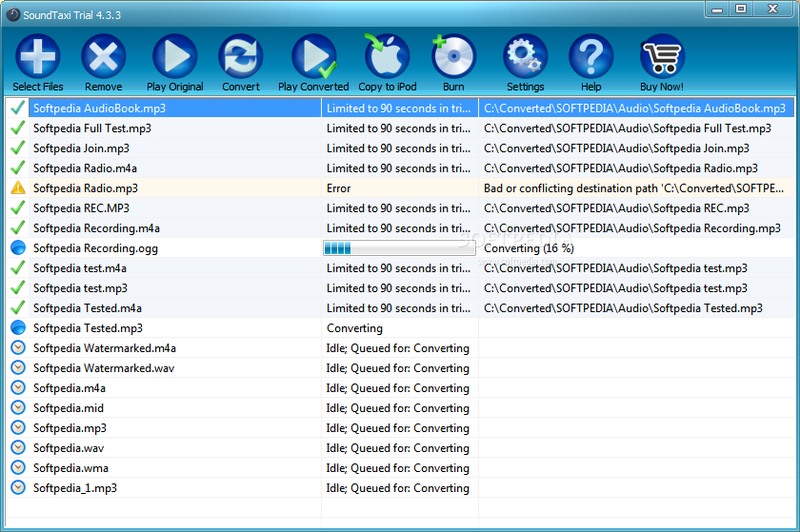Select the Softpedia Radio.mp3 file name
This screenshot has height=532, width=800.
[86, 188]
